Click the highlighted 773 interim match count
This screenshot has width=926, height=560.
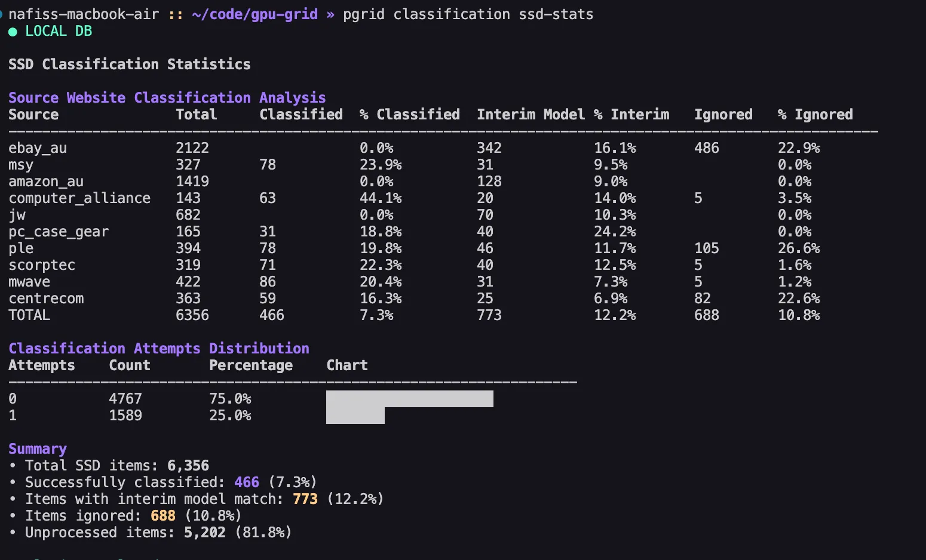(x=305, y=499)
